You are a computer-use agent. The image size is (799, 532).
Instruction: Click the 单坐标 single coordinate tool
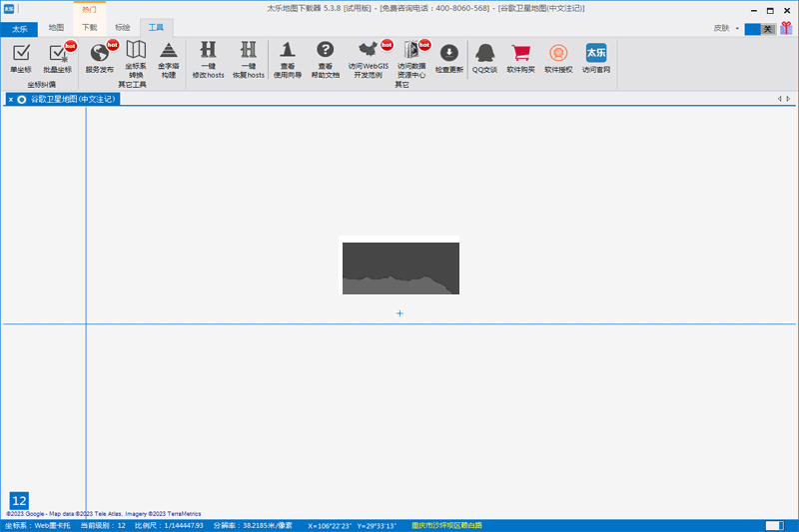pos(20,58)
